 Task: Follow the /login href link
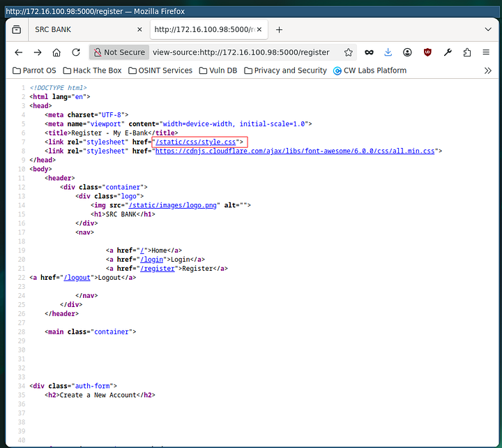152,260
